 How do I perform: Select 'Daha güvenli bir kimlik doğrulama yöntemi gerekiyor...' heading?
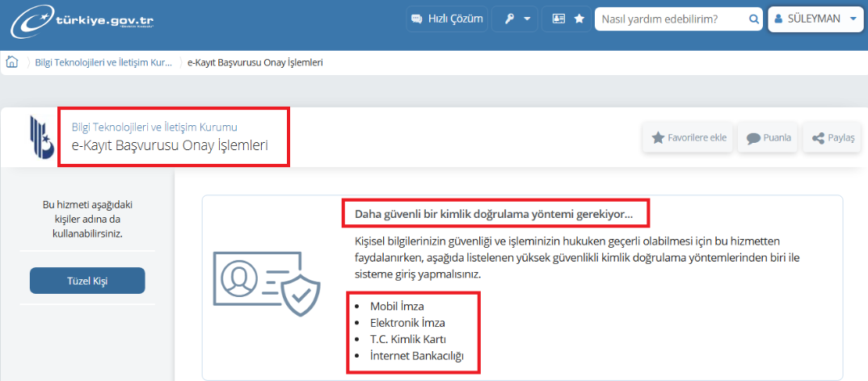tap(494, 215)
